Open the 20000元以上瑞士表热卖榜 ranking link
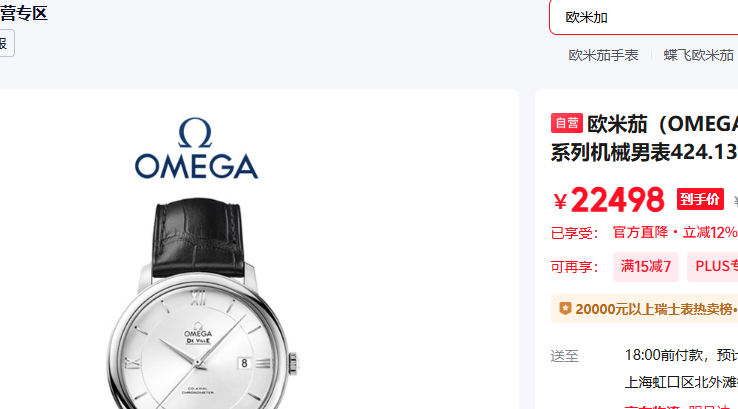Screen dimensions: 738x409 654,309
